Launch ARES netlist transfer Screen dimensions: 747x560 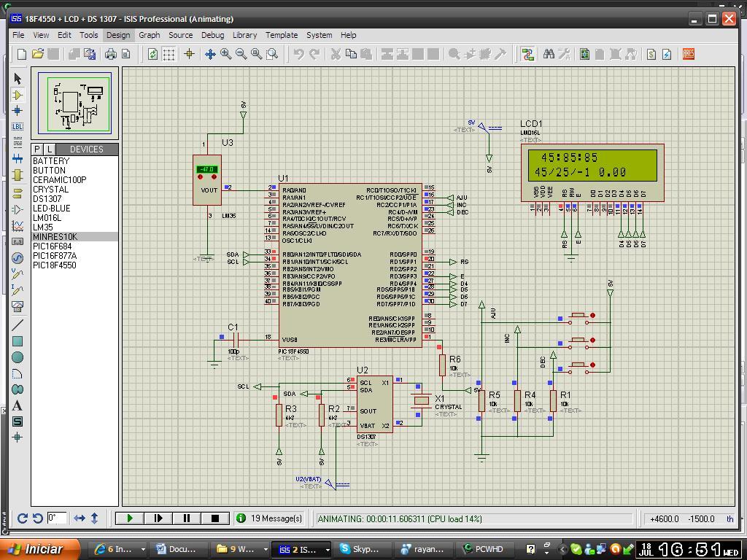click(689, 54)
